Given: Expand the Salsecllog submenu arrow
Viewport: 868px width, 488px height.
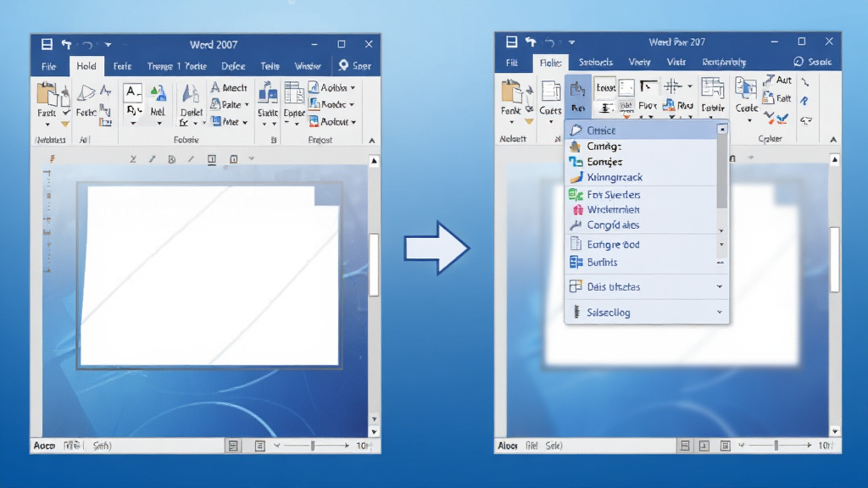Looking at the screenshot, I should 720,312.
